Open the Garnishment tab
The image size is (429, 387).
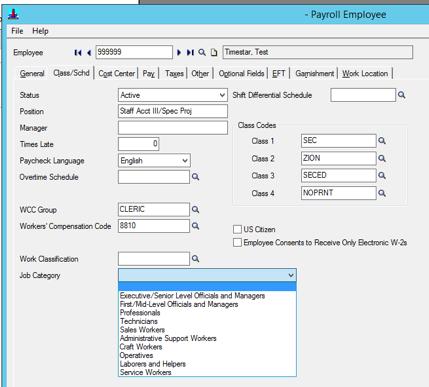(314, 73)
